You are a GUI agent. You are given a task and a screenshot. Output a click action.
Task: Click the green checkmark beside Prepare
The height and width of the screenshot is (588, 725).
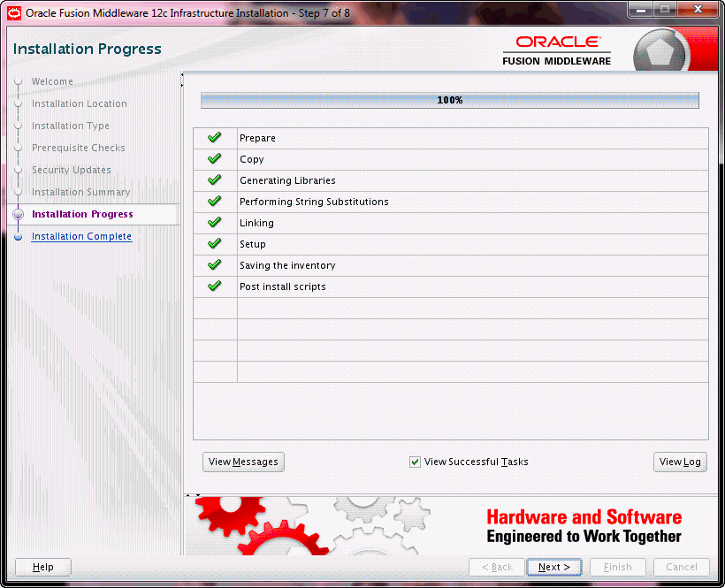coord(215,137)
